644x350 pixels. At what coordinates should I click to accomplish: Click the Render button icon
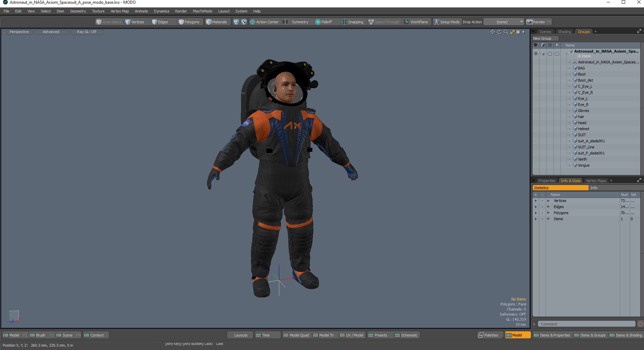(529, 22)
